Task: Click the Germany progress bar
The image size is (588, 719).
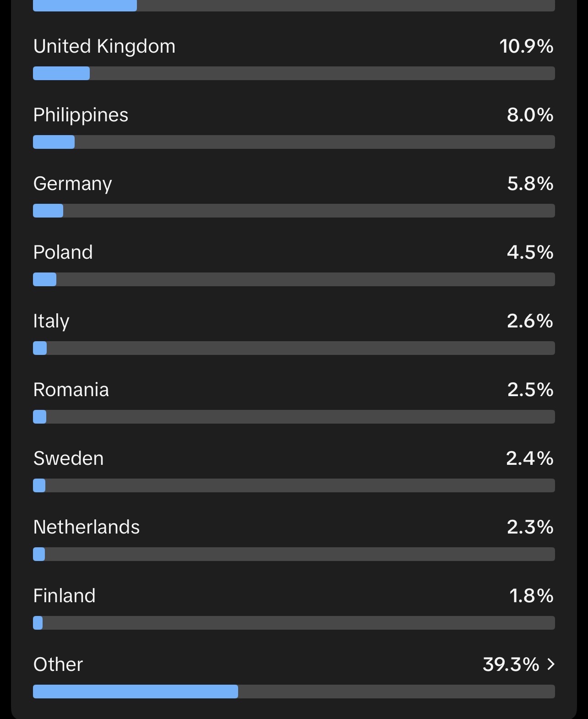Action: pos(294,211)
